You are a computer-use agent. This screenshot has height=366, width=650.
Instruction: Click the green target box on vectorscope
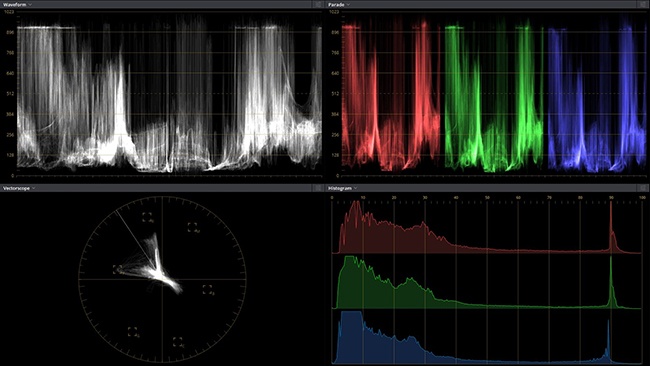pyautogui.click(x=133, y=332)
